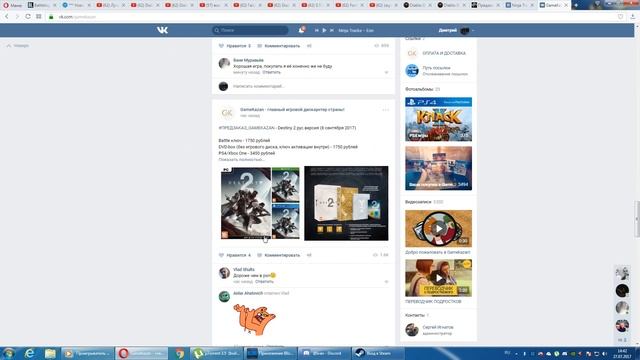Screen dimensions: 640x360
Task: Bookmark the page with the heart icon
Action: coord(620,17)
